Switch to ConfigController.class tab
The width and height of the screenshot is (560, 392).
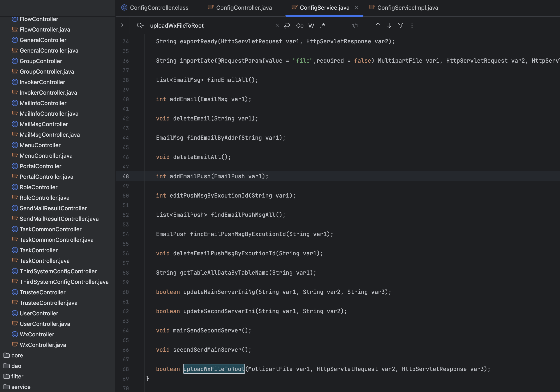pyautogui.click(x=159, y=8)
